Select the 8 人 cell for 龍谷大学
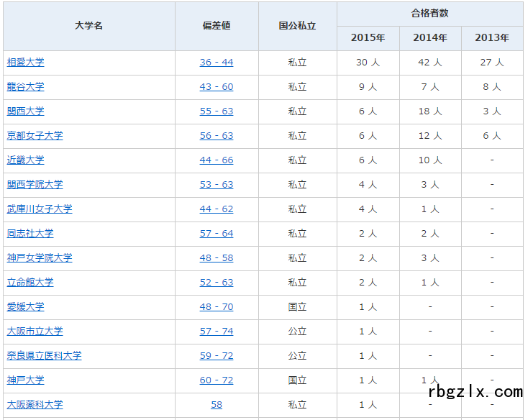This screenshot has height=420, width=528. click(x=492, y=87)
